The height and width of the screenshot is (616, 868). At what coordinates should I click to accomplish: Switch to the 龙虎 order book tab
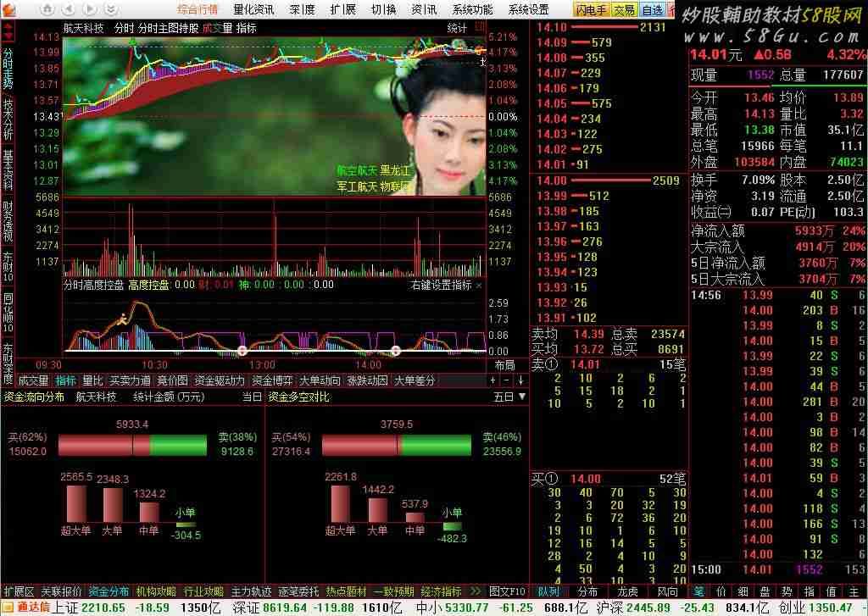tap(628, 591)
